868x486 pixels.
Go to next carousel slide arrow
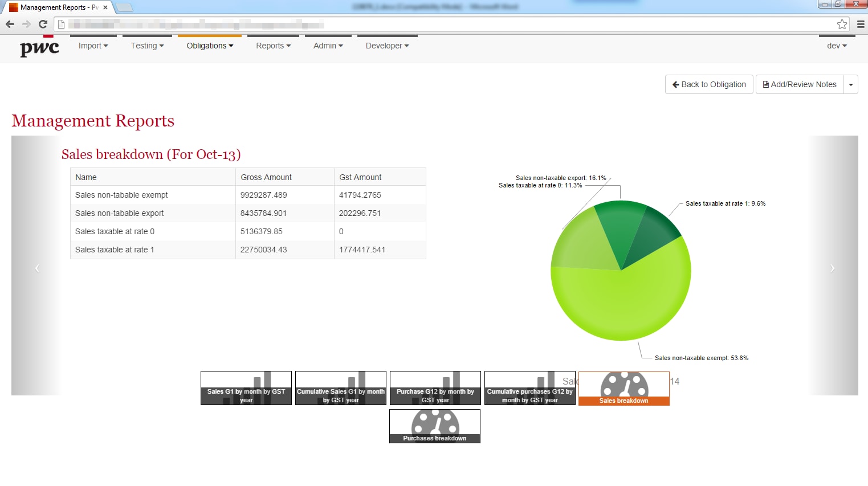point(832,268)
